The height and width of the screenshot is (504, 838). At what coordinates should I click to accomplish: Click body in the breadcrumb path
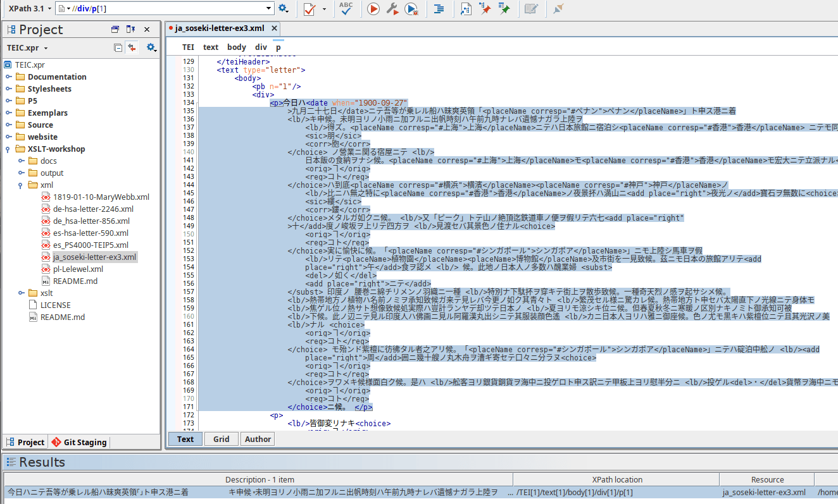click(x=237, y=47)
